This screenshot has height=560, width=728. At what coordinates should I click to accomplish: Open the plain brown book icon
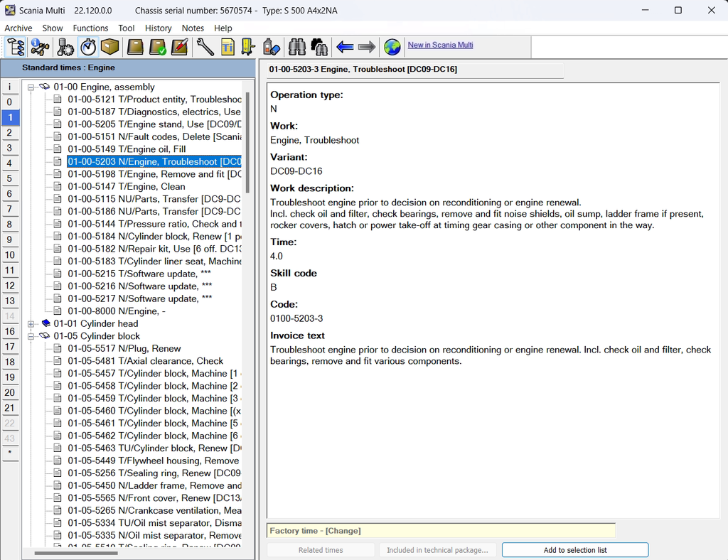click(x=135, y=47)
